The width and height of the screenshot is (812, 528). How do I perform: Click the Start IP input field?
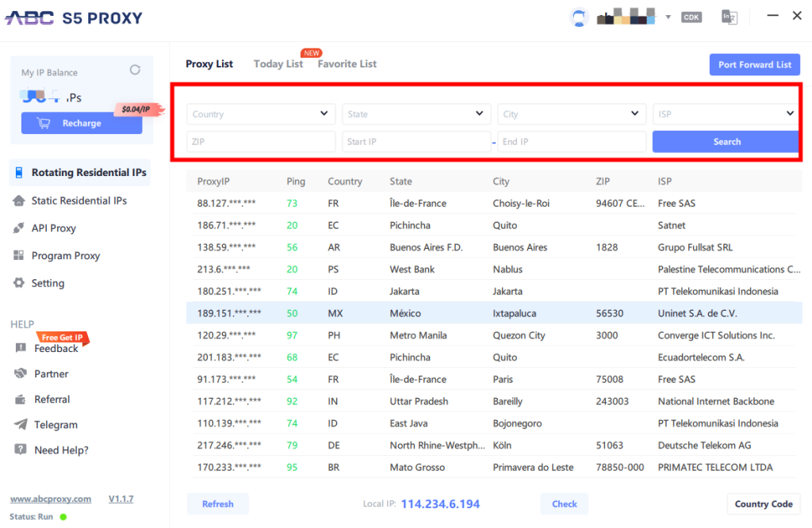coord(416,141)
